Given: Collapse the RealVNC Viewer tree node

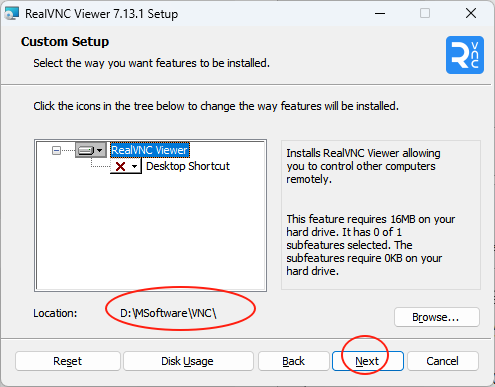Looking at the screenshot, I should pos(56,151).
